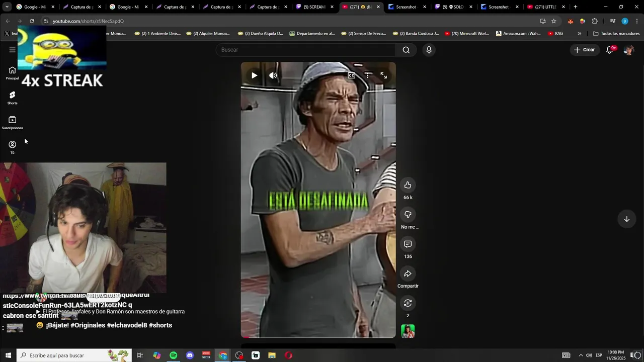Image resolution: width=644 pixels, height=362 pixels.
Task: Open the tab search dropdown arrow
Action: (x=7, y=7)
